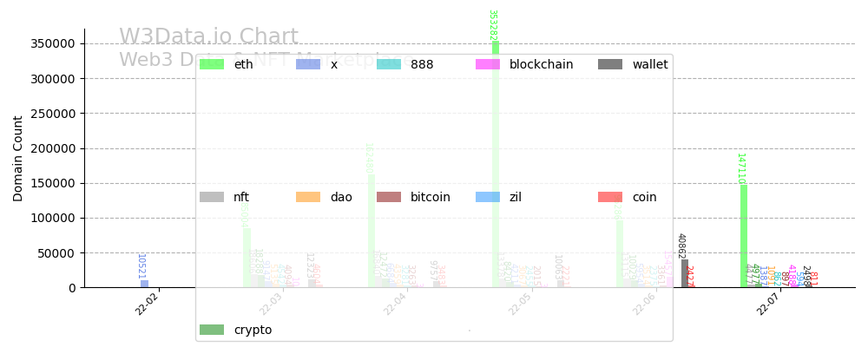Click the teal 888 legend swatch
The height and width of the screenshot is (347, 868).
[x=389, y=64]
